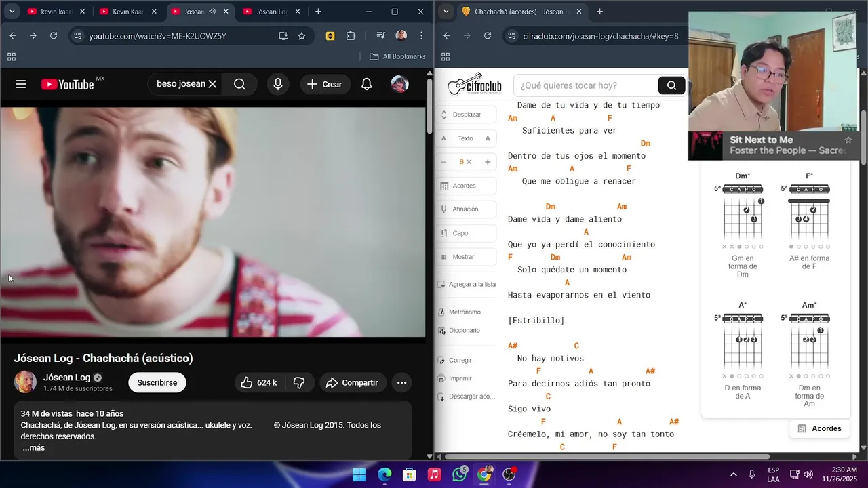Viewport: 868px width, 488px height.
Task: Open the YouTube account avatar menu
Action: point(399,84)
